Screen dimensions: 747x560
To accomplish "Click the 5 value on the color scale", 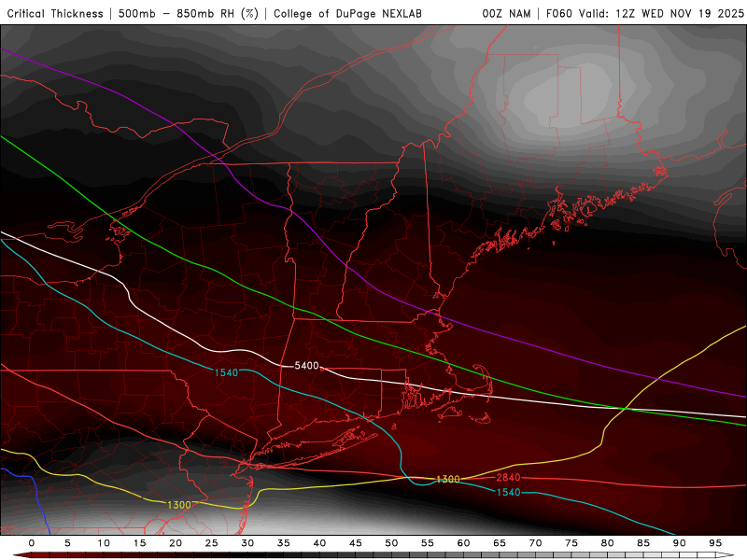I will pos(67,543).
